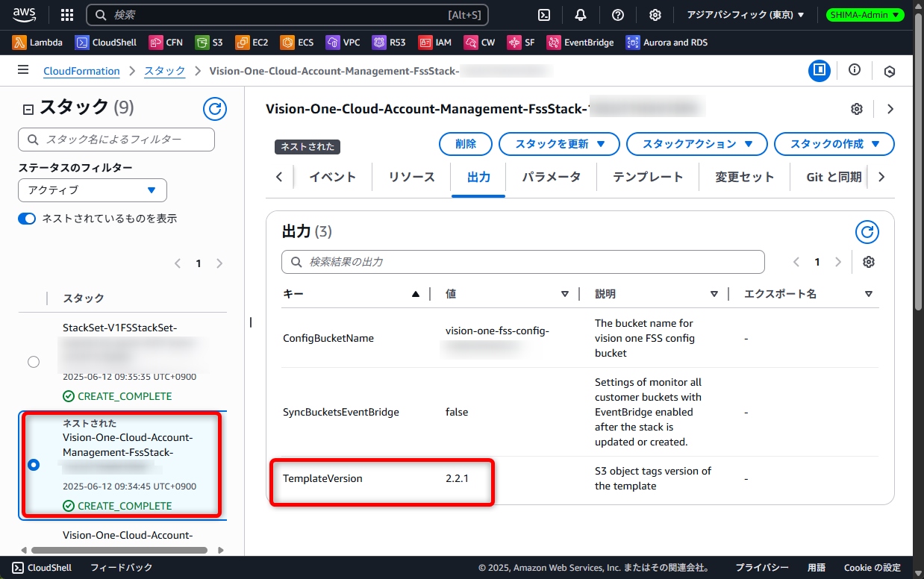
Task: Switch to the パラメータ tab
Action: [551, 178]
